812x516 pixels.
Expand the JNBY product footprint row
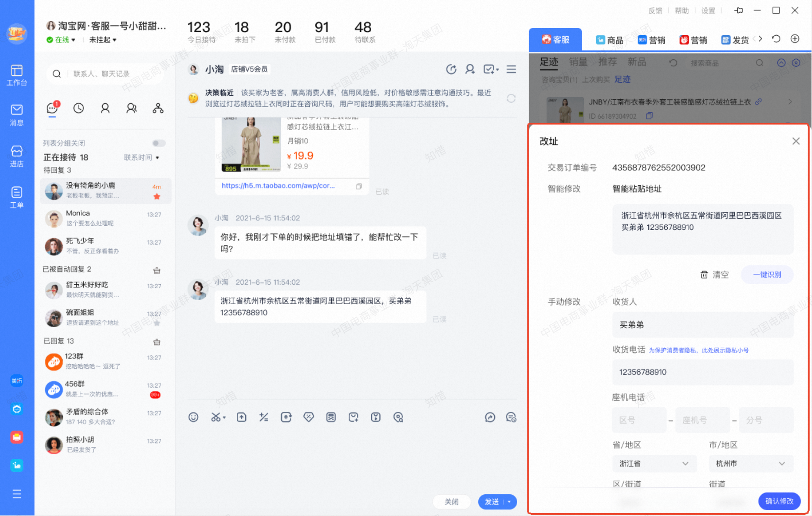coord(790,102)
